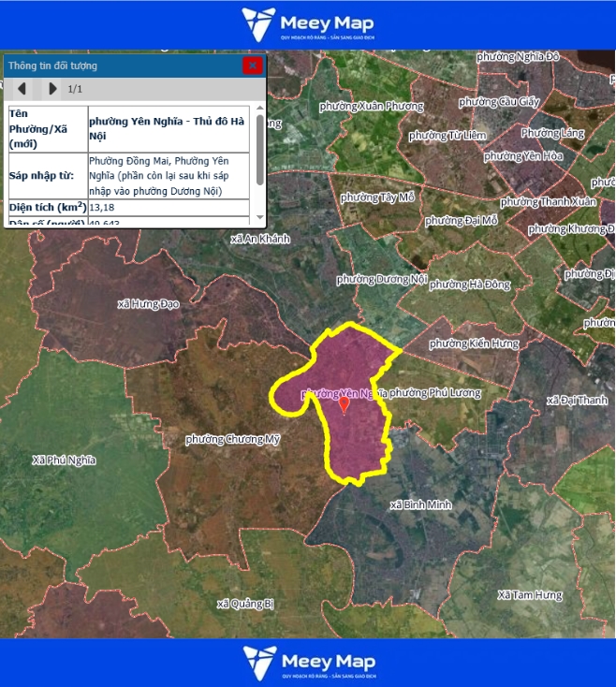Screen dimensions: 616x687
Task: Click the phường Kiến Hưng label
Action: pos(474,343)
